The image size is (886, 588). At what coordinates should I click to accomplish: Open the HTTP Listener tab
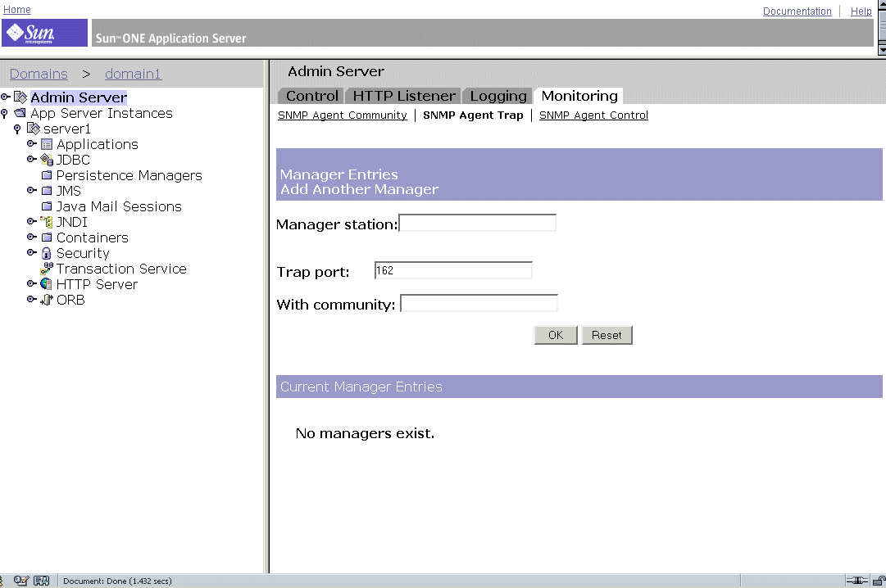tap(402, 96)
